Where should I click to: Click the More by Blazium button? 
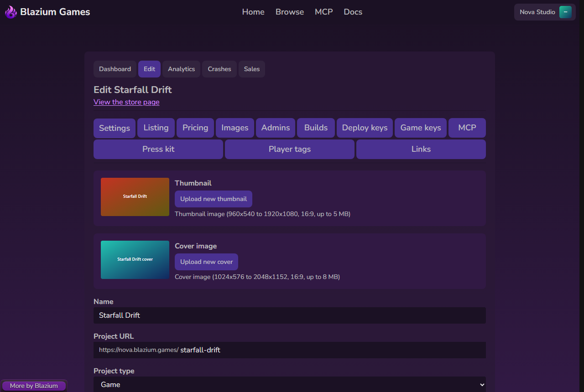[34, 386]
